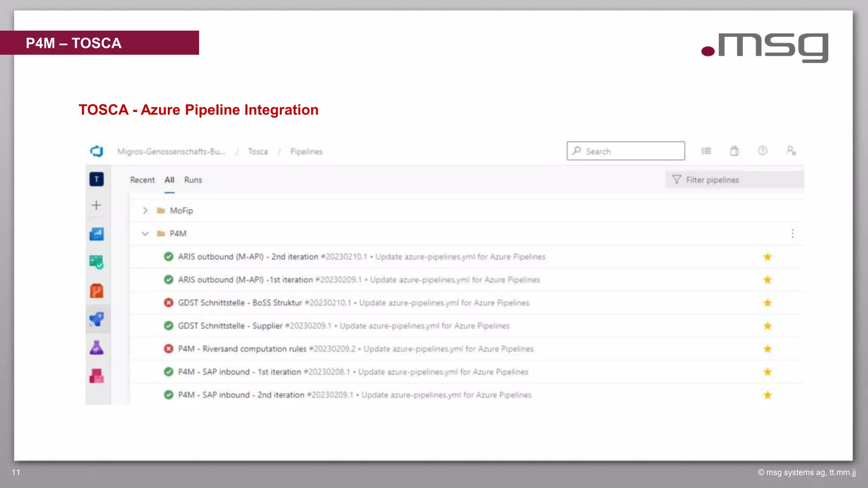Open Test Plans flask icon
This screenshot has height=488, width=868.
[97, 348]
